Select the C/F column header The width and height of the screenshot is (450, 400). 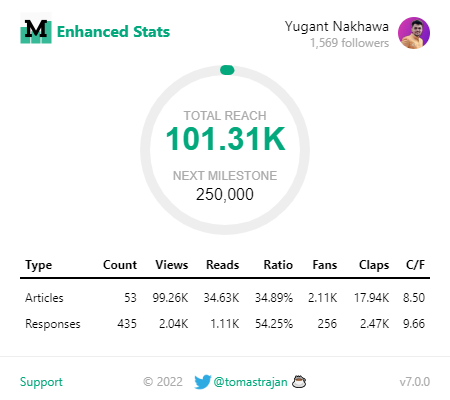pos(415,265)
